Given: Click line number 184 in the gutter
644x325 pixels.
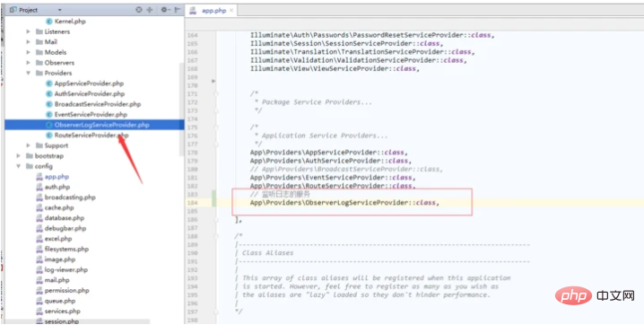Looking at the screenshot, I should pyautogui.click(x=192, y=203).
